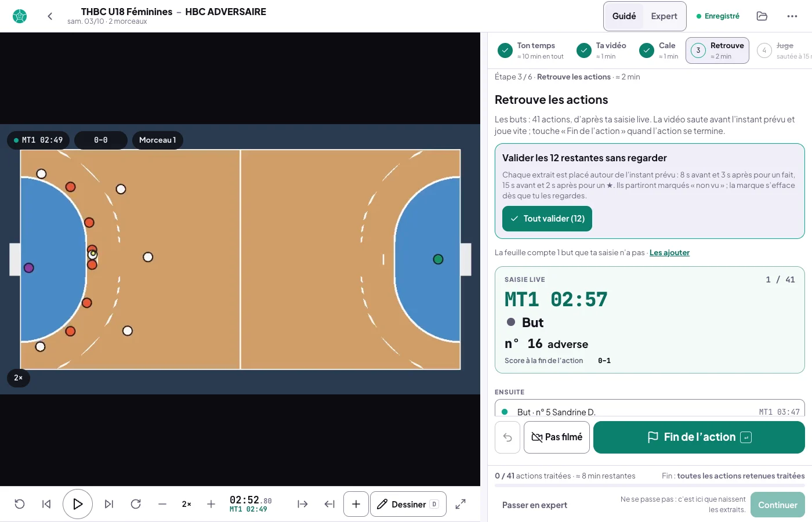Viewport: 812px width, 522px height.
Task: Click the match title THBC U18 Féminines
Action: (126, 12)
